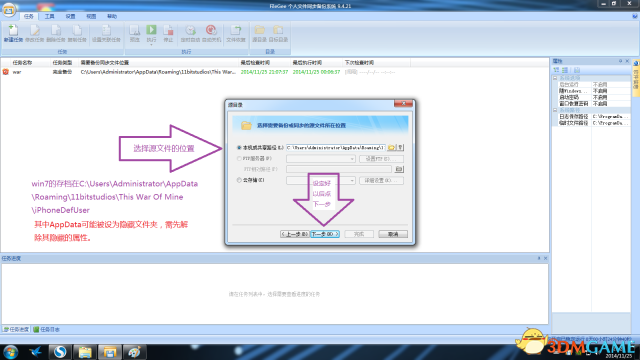Select the local or shared path radio button

[x=239, y=147]
